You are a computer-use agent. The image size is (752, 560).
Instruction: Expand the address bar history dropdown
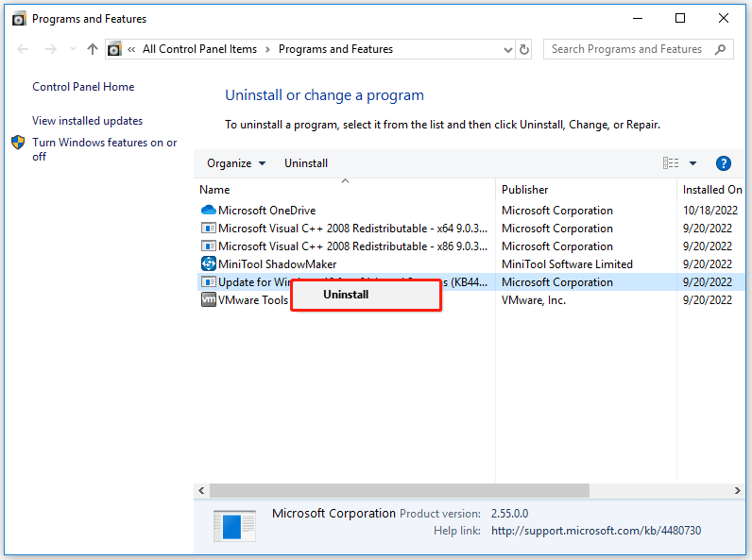pyautogui.click(x=508, y=49)
